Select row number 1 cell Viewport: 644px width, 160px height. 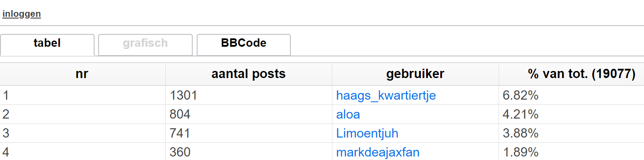83,95
